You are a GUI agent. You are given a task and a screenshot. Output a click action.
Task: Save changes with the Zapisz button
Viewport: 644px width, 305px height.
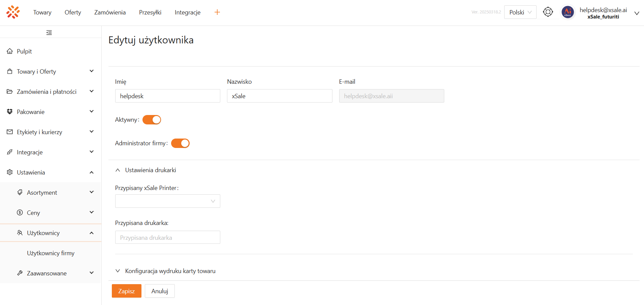(x=126, y=291)
